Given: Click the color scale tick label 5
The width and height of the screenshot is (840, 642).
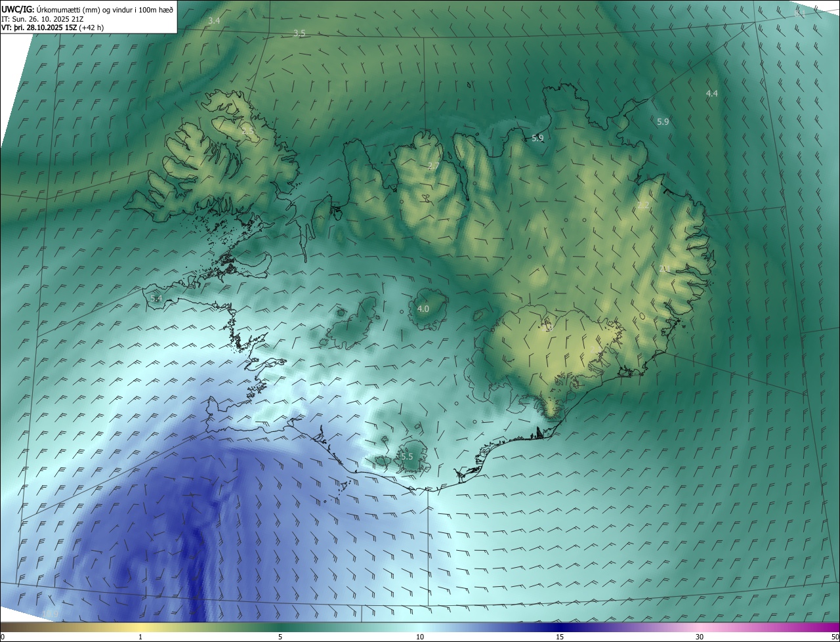Looking at the screenshot, I should (x=280, y=637).
